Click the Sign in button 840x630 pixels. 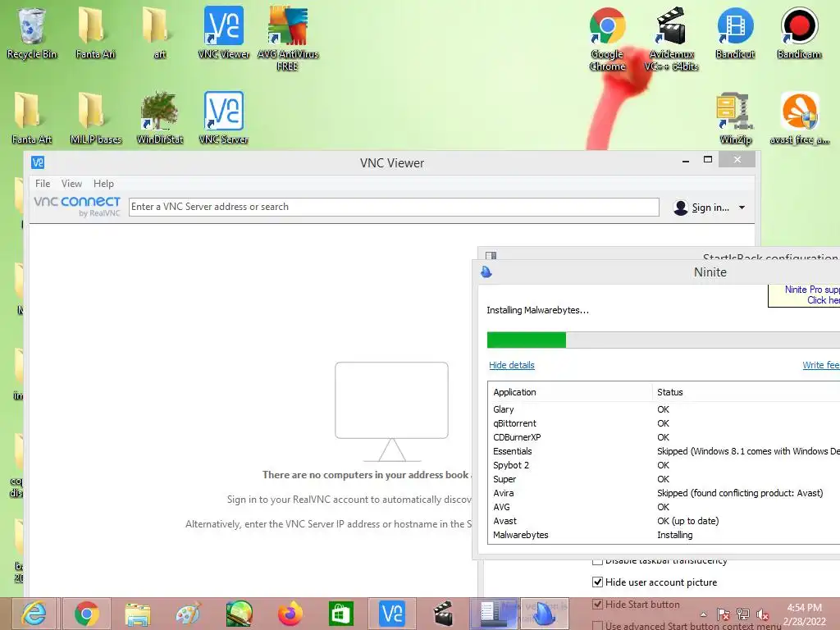(702, 208)
